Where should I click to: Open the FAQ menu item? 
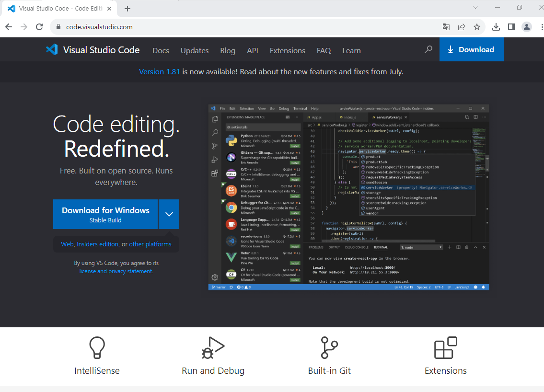(324, 51)
